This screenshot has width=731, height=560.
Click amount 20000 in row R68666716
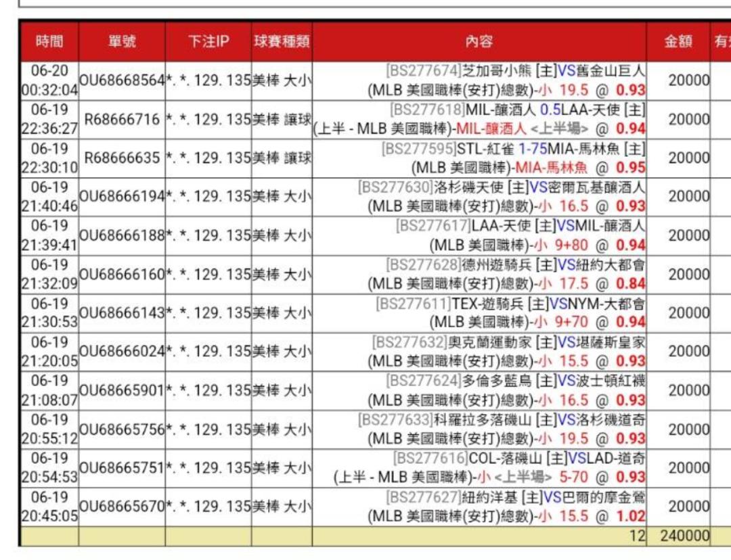(689, 119)
